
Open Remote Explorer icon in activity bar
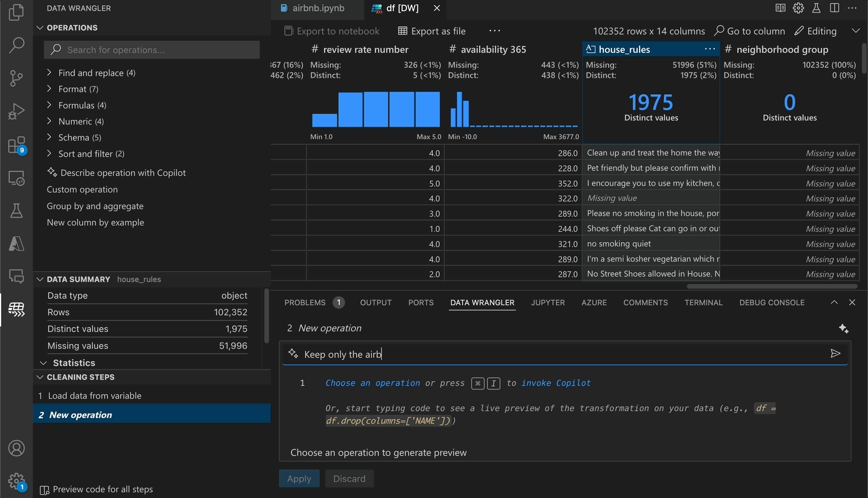(x=17, y=178)
